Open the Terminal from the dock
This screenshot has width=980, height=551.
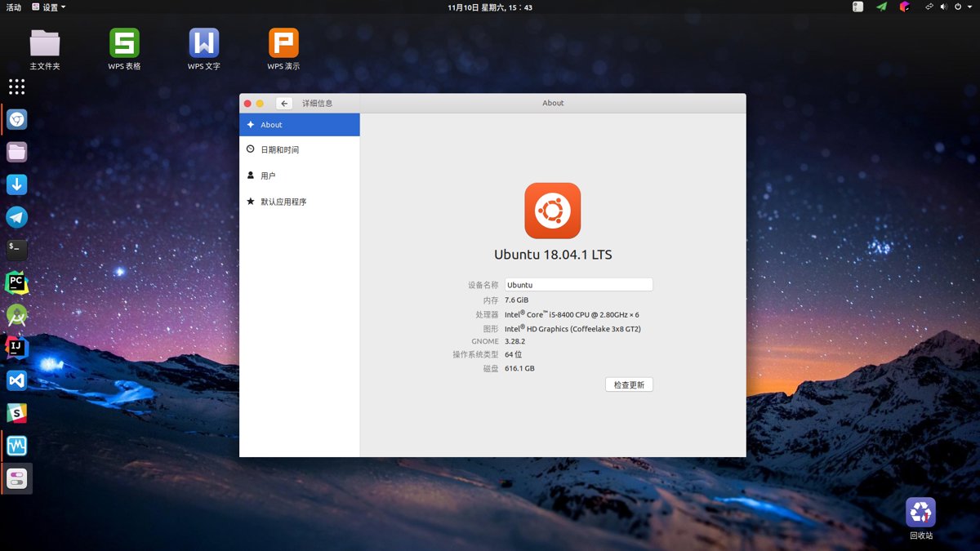point(17,249)
